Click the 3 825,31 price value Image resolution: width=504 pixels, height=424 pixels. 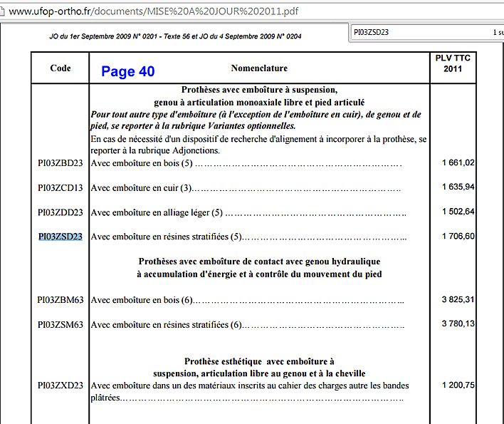coord(458,300)
